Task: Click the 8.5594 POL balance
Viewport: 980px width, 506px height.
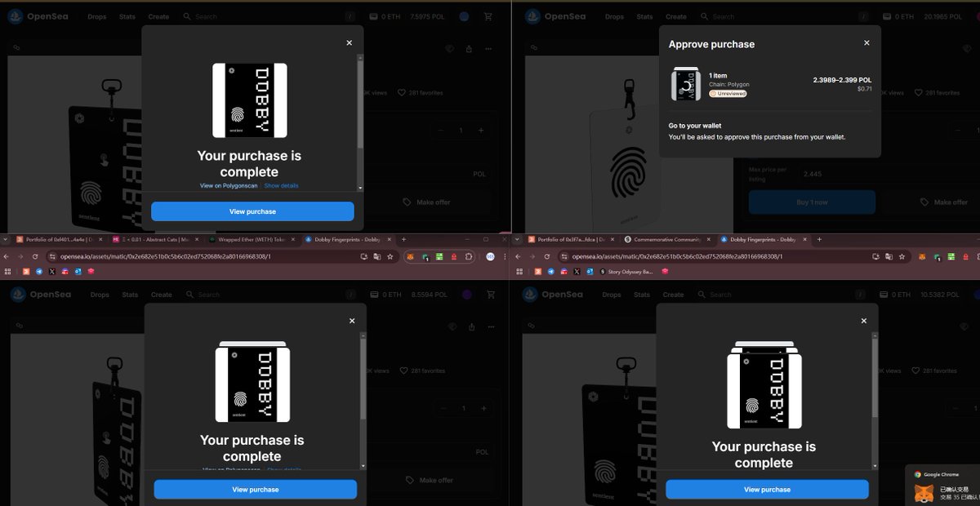Action: click(x=430, y=295)
